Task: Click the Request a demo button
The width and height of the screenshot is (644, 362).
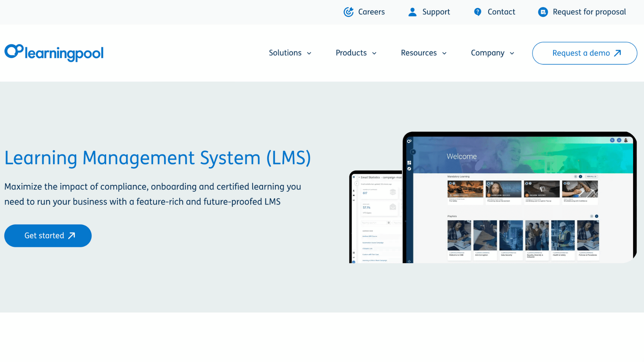Action: click(x=585, y=53)
